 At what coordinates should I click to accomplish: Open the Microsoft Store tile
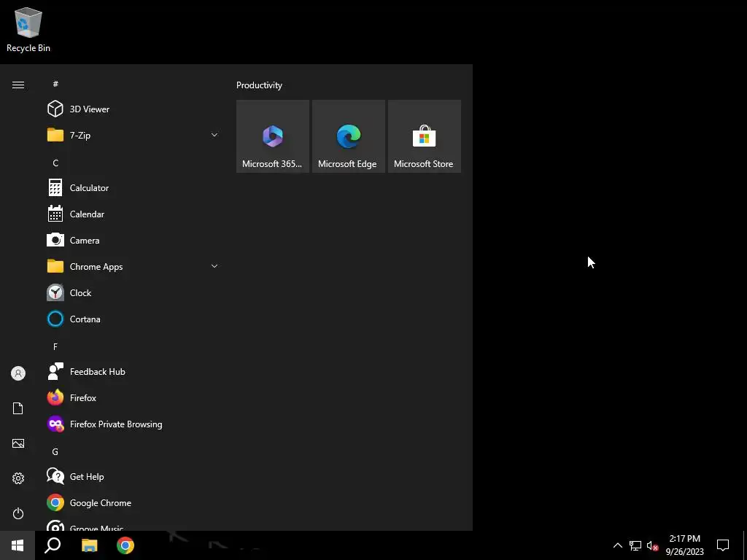point(425,136)
